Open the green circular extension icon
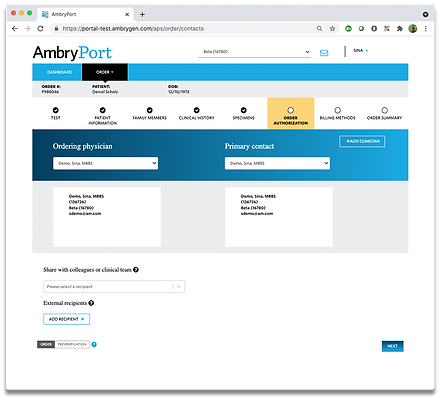Image resolution: width=440 pixels, height=397 pixels. tap(348, 29)
